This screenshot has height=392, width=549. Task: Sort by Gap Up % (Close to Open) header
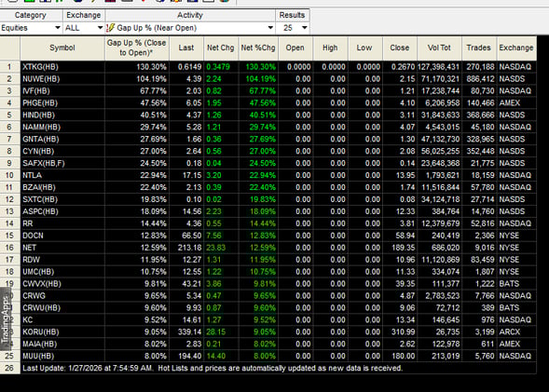click(136, 47)
